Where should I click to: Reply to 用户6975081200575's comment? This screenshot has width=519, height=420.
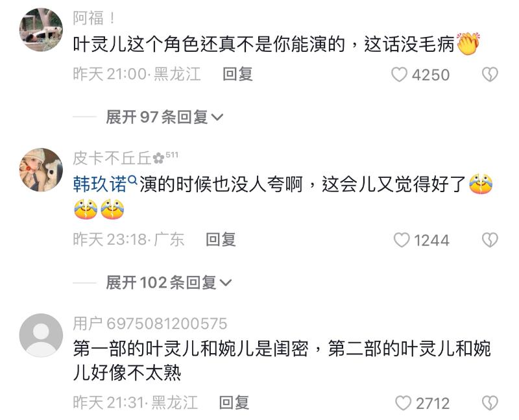click(x=234, y=402)
